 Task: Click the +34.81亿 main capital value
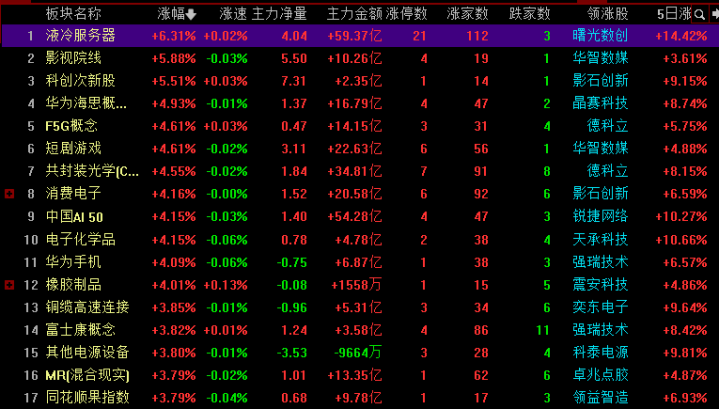click(x=354, y=171)
